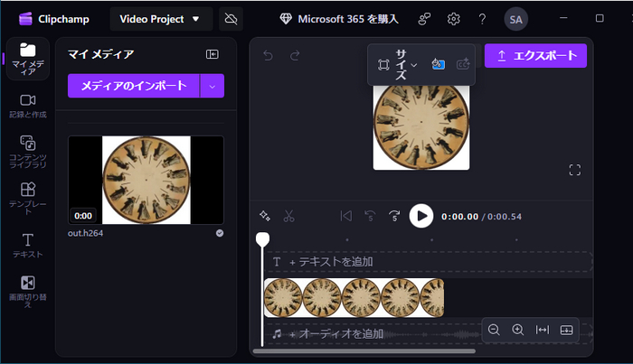Select the out.h264 media thumbnail

(x=146, y=180)
